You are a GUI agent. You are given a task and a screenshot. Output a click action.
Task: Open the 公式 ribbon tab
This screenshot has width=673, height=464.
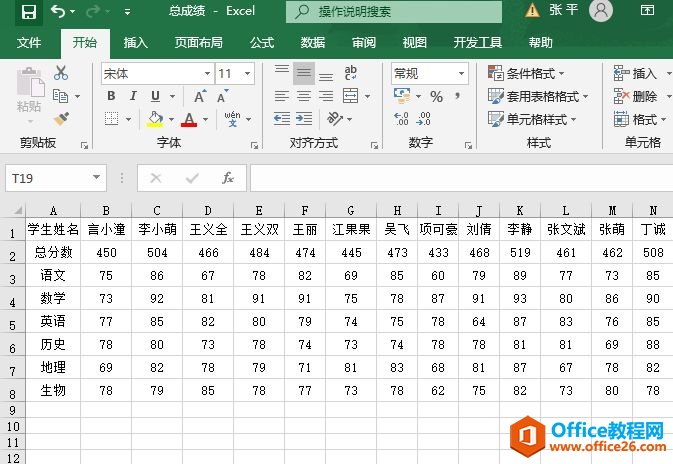coord(262,43)
